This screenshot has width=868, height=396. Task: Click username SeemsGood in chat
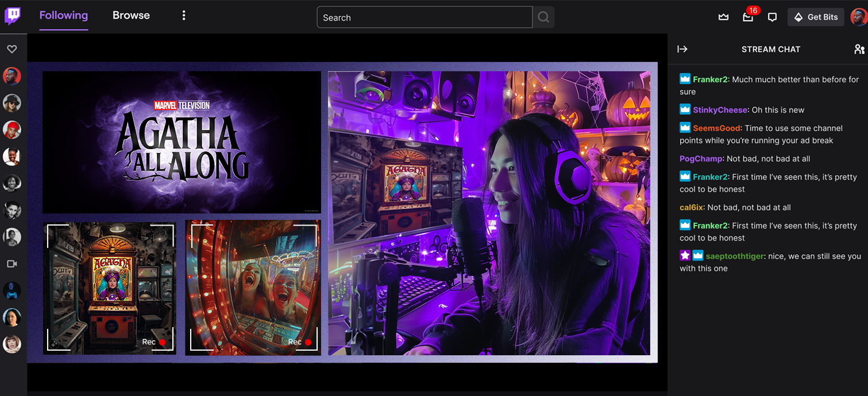click(x=717, y=128)
